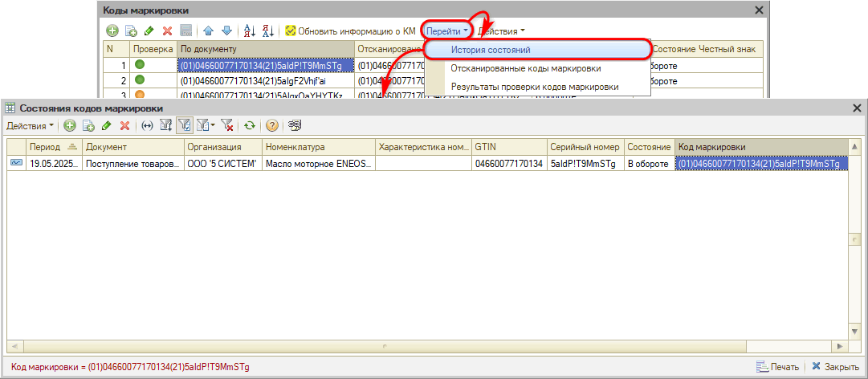Toggle filter by current value button
Screen dimensions: 868x379
click(184, 126)
